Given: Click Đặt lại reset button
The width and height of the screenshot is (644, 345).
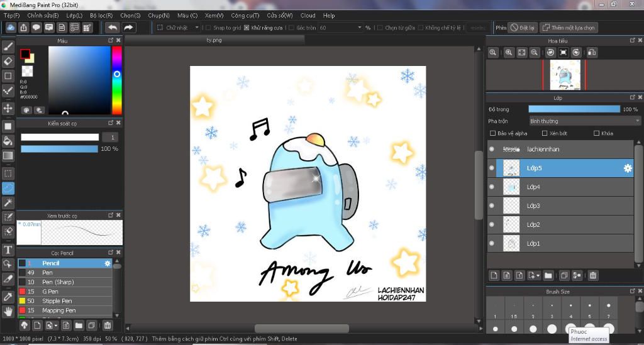Looking at the screenshot, I should (523, 28).
